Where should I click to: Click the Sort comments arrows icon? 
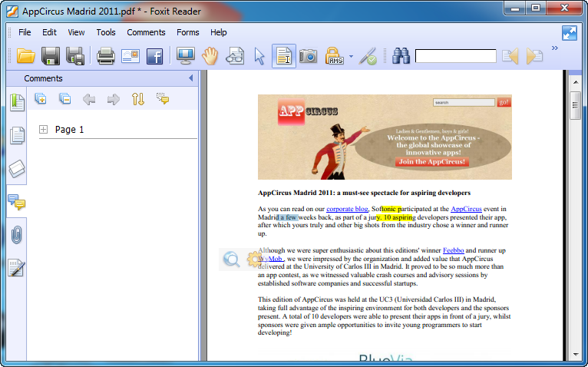tap(137, 98)
